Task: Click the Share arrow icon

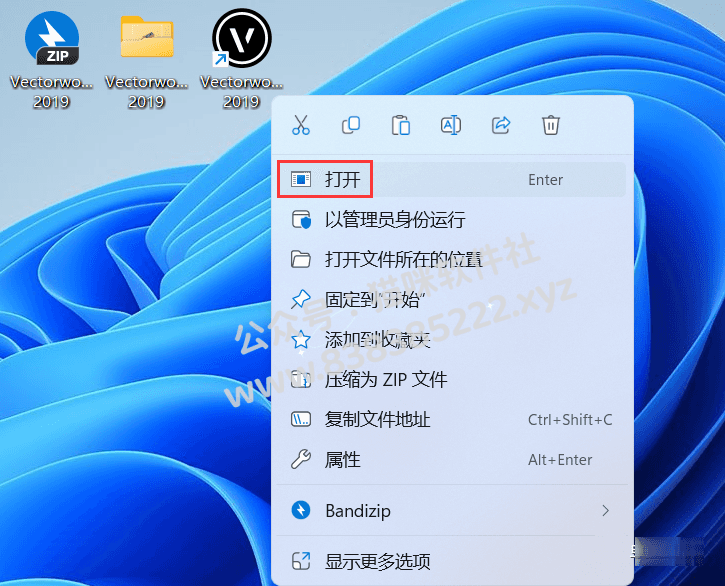Action: 501,125
